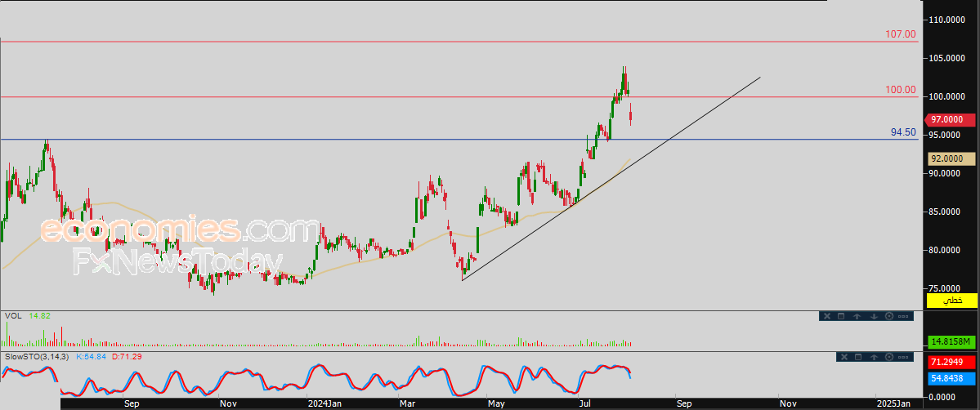Click the VOL indicator title

[13, 316]
